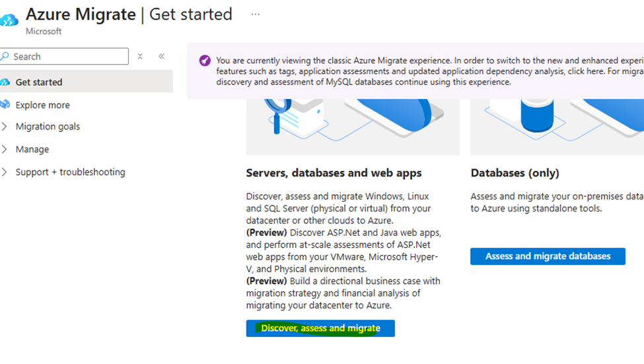Select Get started in sidebar
This screenshot has width=644, height=364.
(x=87, y=82)
